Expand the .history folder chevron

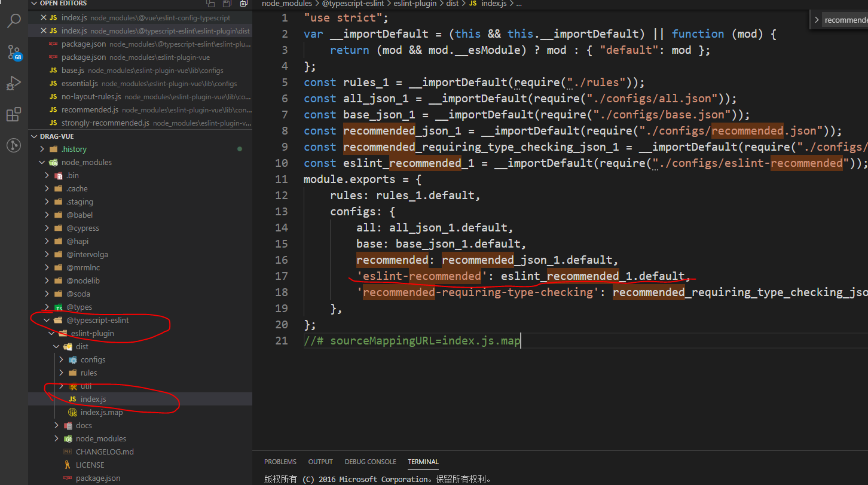point(42,149)
